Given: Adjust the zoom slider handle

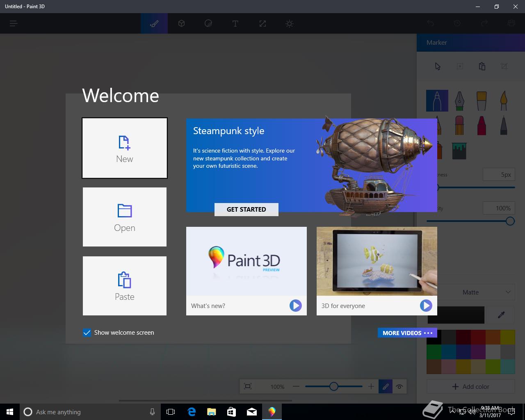Looking at the screenshot, I should point(334,386).
